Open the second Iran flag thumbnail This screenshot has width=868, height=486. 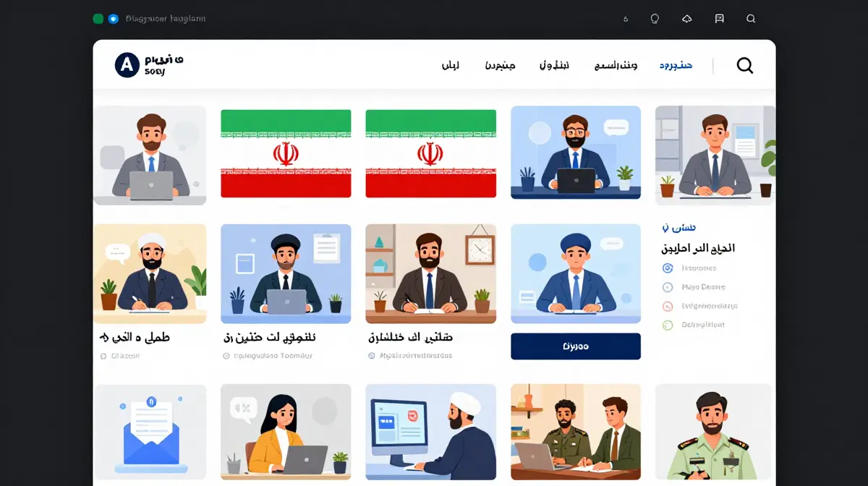click(x=431, y=153)
